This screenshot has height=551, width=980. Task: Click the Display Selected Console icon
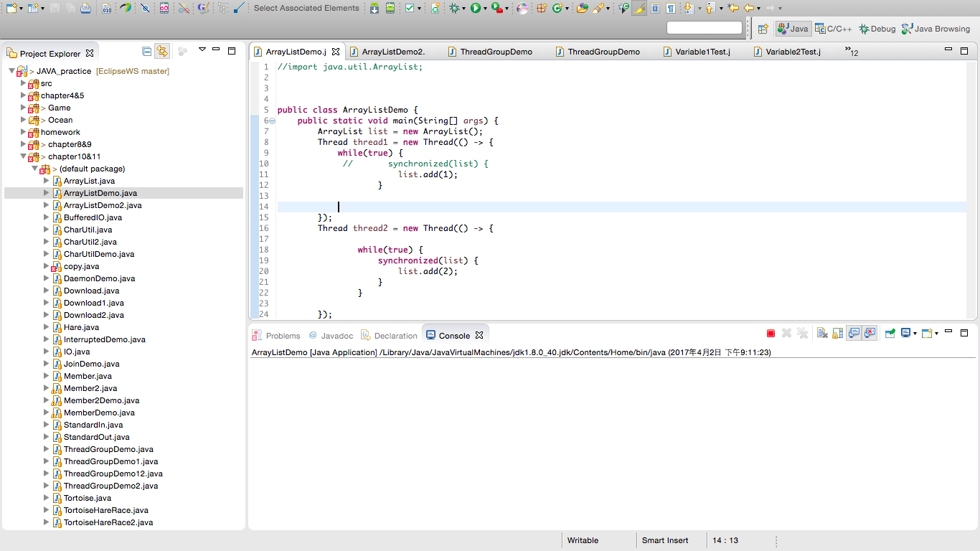906,334
